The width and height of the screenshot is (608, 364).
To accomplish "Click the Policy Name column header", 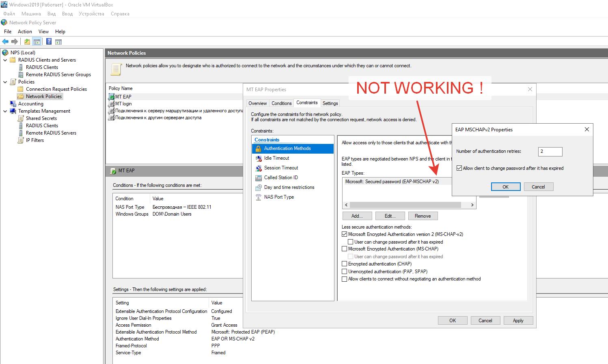I will [x=121, y=88].
